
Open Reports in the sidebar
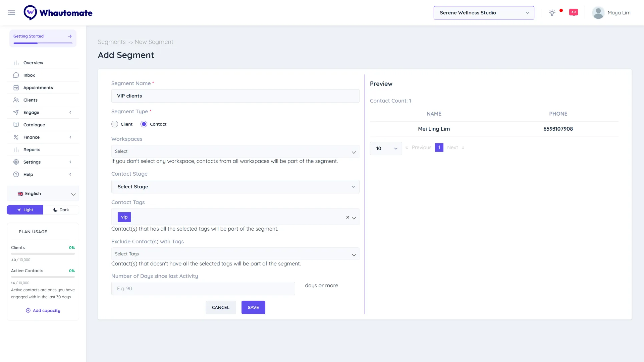[43, 149]
